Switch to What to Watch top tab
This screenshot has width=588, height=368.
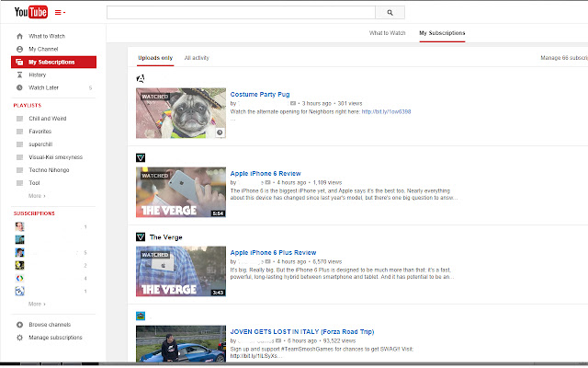coord(387,33)
